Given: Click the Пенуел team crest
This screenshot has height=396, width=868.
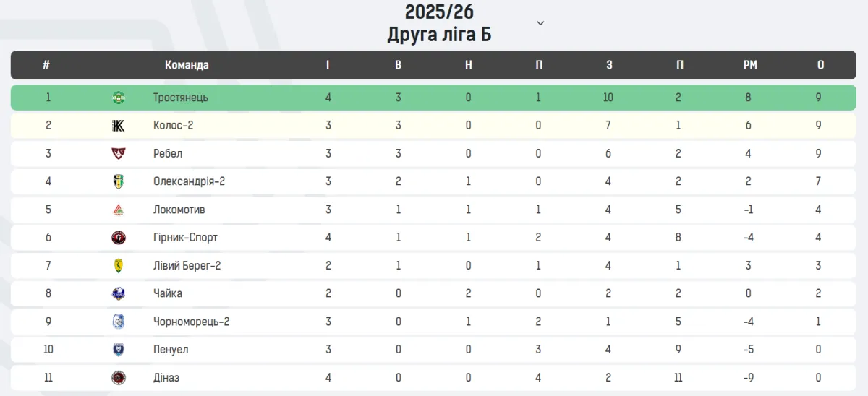Looking at the screenshot, I should click(118, 350).
